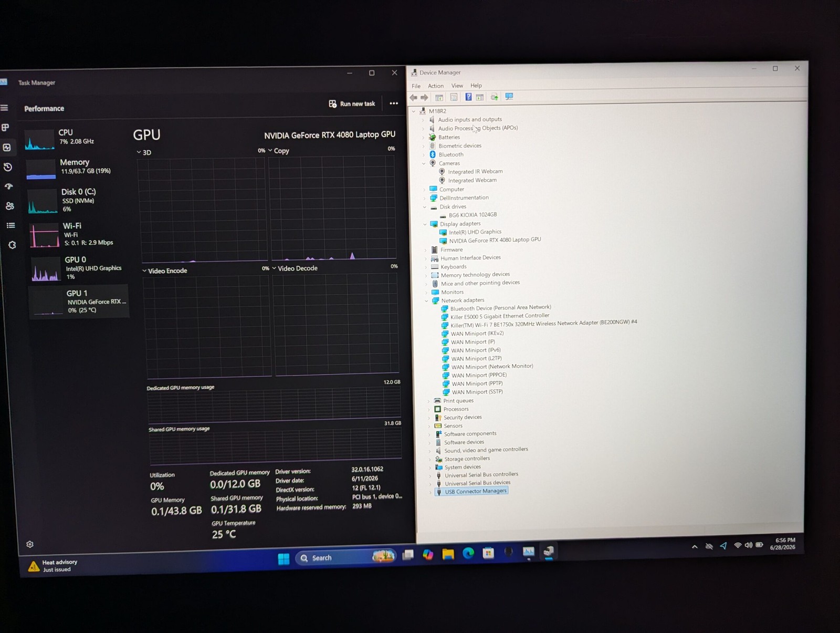Click Update device driver toolbar icon
Viewport: 840px width, 633px height.
[494, 97]
